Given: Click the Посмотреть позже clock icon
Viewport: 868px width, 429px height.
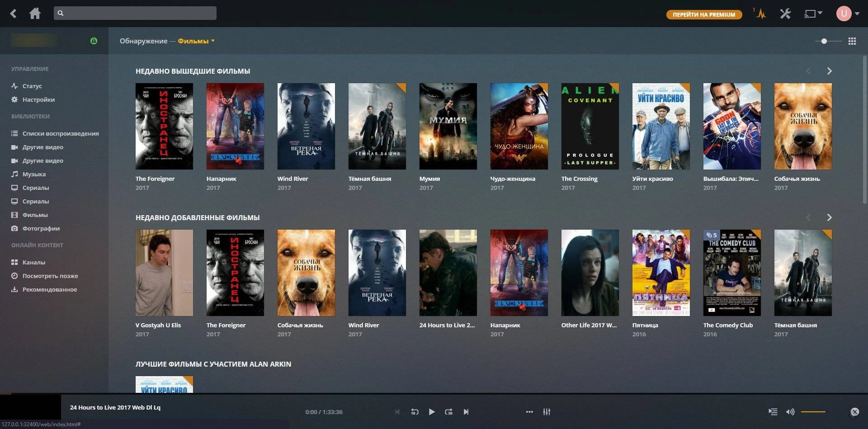Looking at the screenshot, I should [14, 276].
